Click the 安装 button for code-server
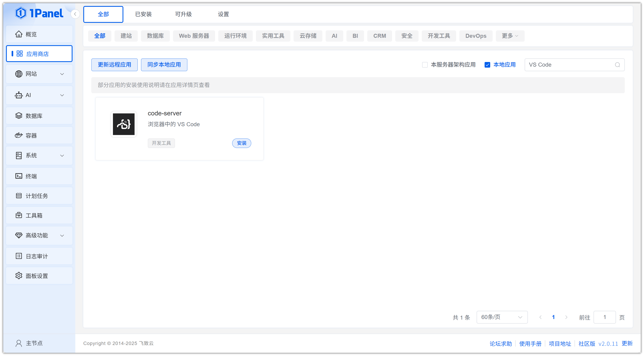Viewport: 644px width, 356px height. (241, 143)
